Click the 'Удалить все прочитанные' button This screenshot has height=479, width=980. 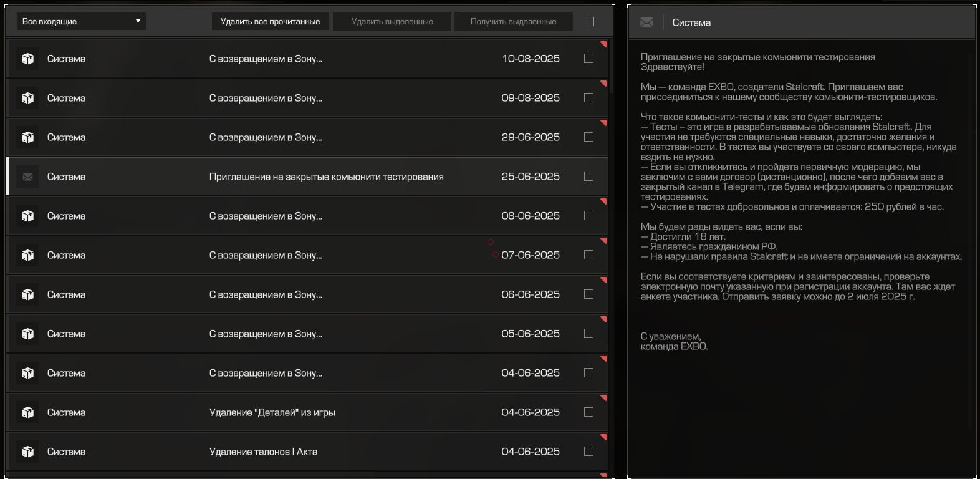[270, 21]
